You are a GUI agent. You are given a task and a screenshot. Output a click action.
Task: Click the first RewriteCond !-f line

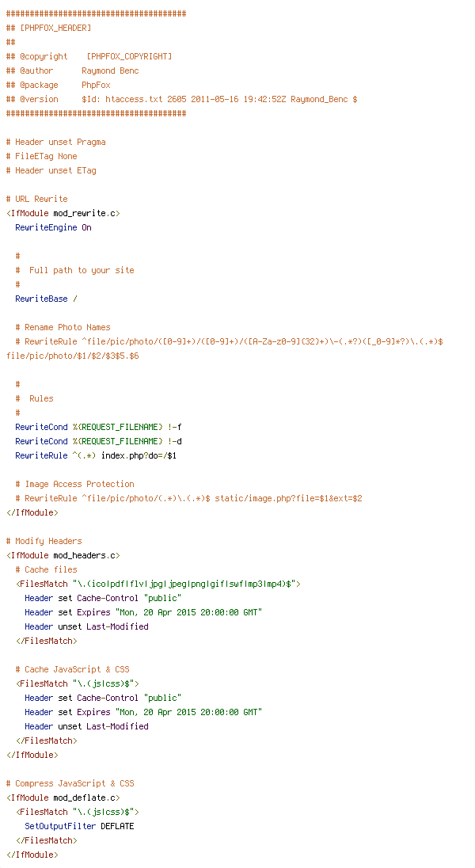(98, 427)
